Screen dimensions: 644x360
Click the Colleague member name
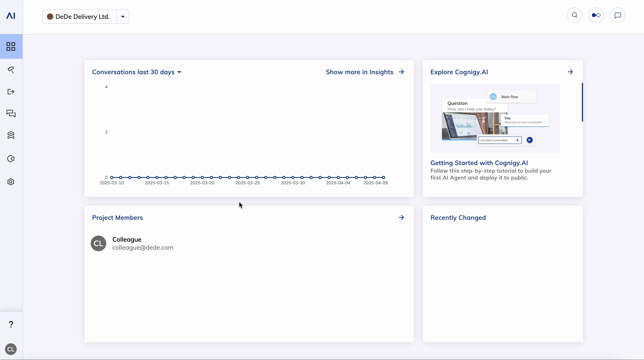(127, 239)
